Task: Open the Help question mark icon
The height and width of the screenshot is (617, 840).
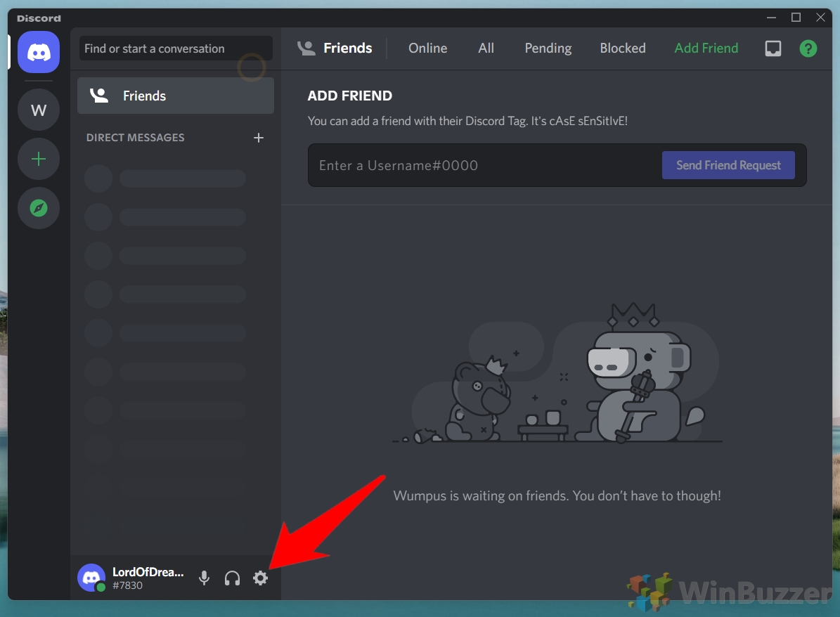Action: point(808,48)
